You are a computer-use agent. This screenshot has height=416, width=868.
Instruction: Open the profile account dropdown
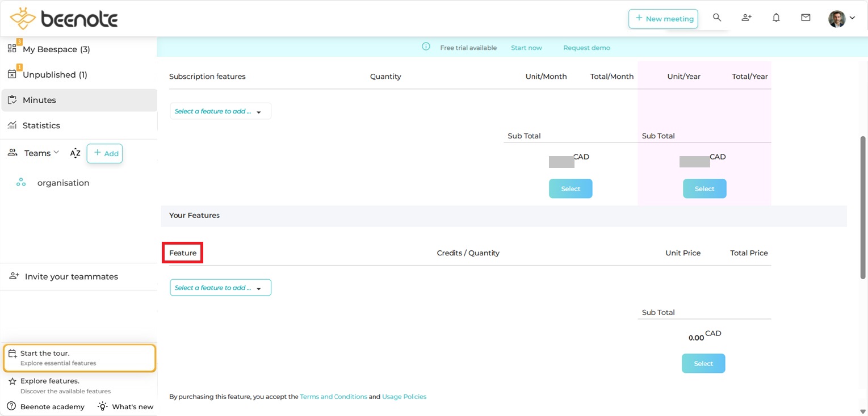(840, 18)
